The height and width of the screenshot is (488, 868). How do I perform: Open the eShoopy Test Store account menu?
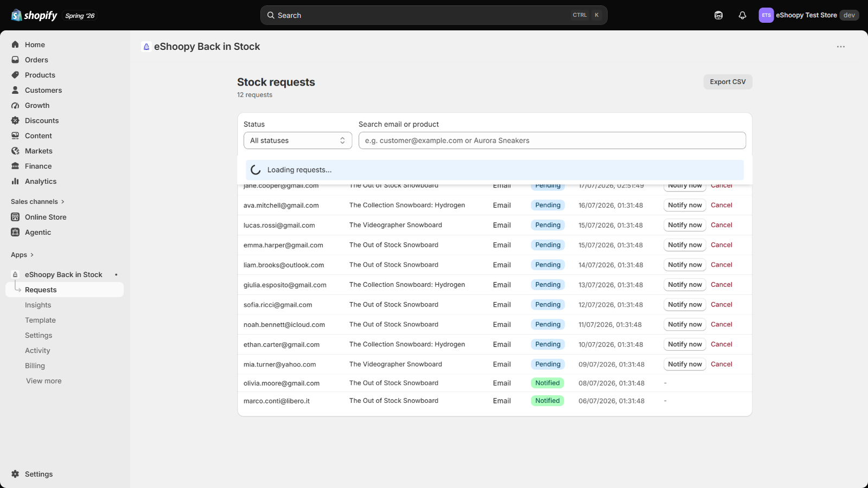(x=808, y=15)
